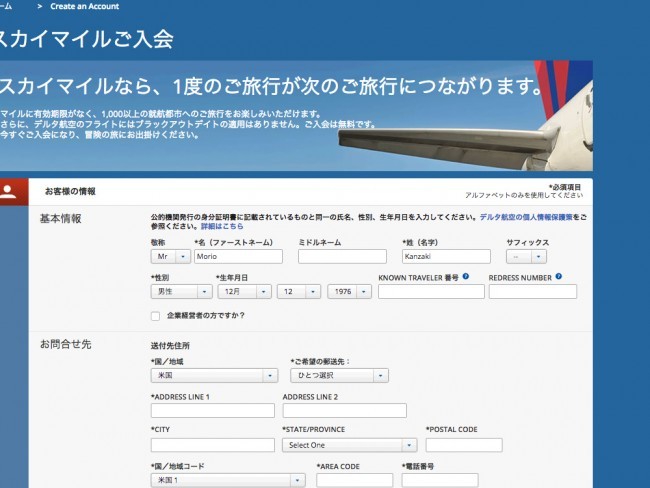Click the 送付先住所 subheading

[170, 345]
